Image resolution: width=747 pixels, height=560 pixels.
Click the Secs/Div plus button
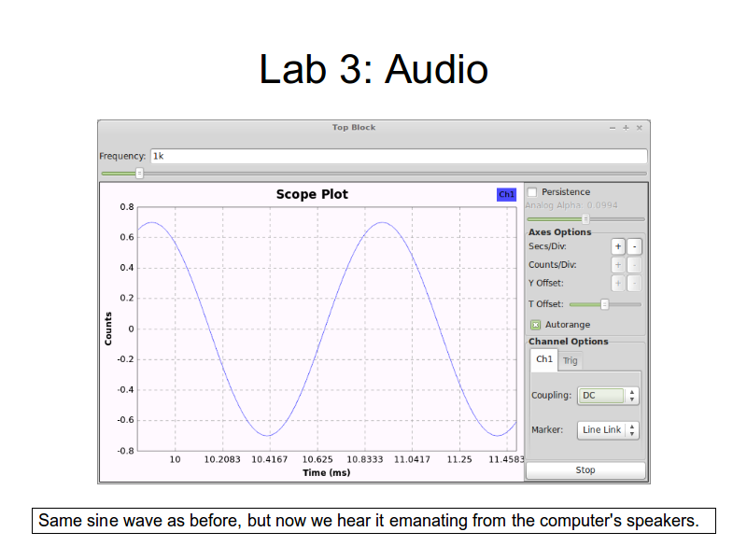coord(618,246)
